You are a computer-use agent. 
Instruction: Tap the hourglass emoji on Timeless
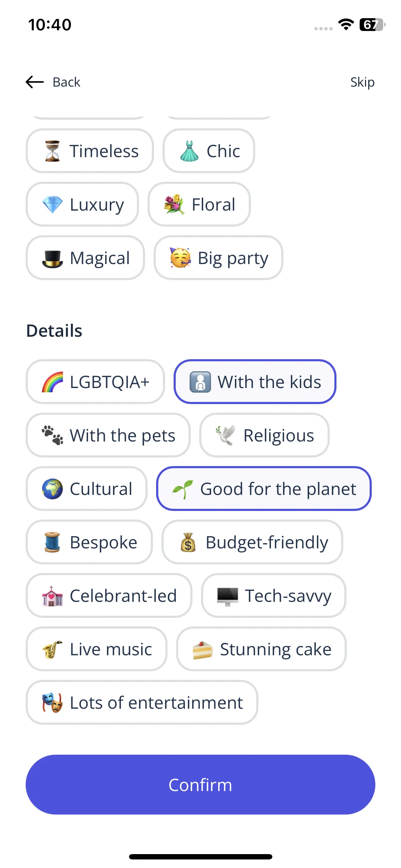[x=52, y=151]
